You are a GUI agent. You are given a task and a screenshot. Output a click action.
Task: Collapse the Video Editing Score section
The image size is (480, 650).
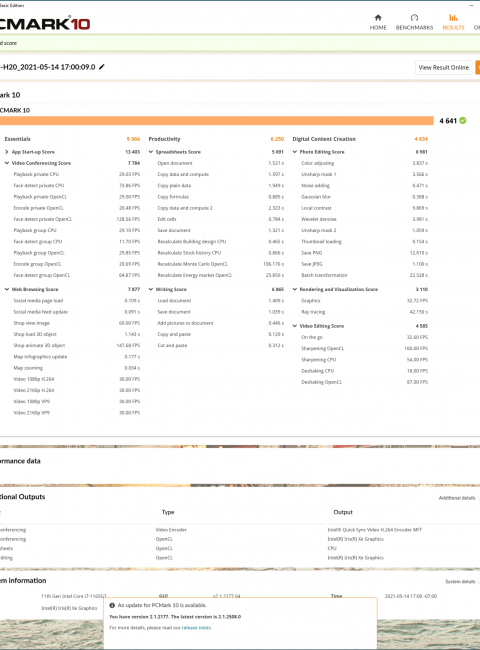[x=295, y=326]
